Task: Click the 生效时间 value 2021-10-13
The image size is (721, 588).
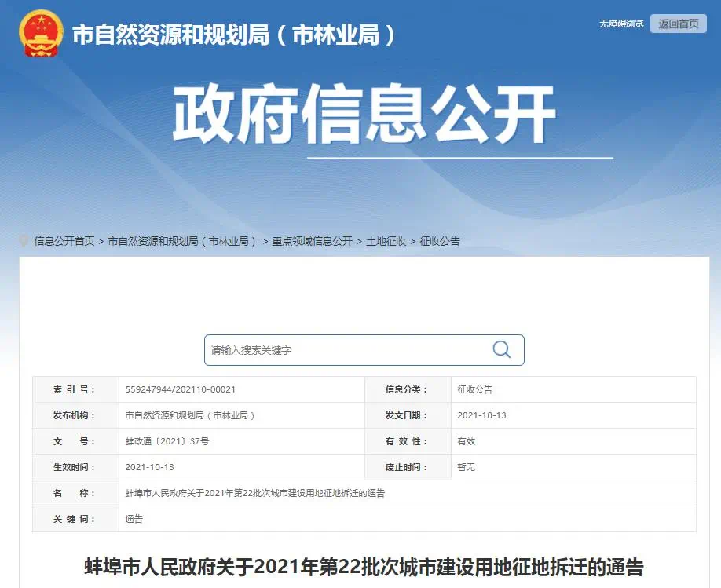Action: pos(149,467)
